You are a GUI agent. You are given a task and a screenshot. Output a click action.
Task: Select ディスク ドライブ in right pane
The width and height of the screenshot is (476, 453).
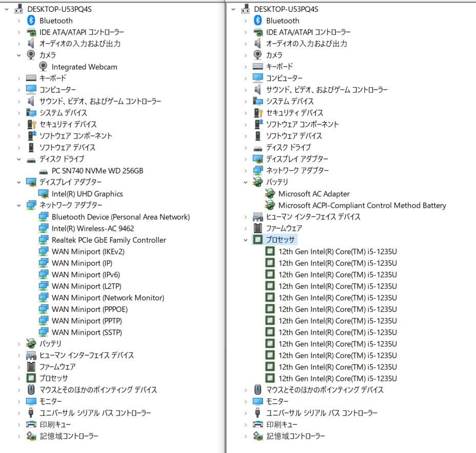[289, 147]
